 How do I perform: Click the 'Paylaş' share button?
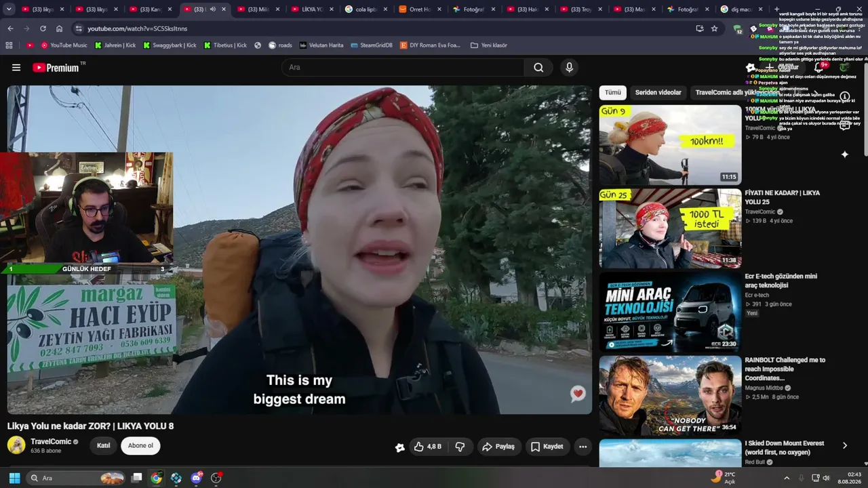498,447
